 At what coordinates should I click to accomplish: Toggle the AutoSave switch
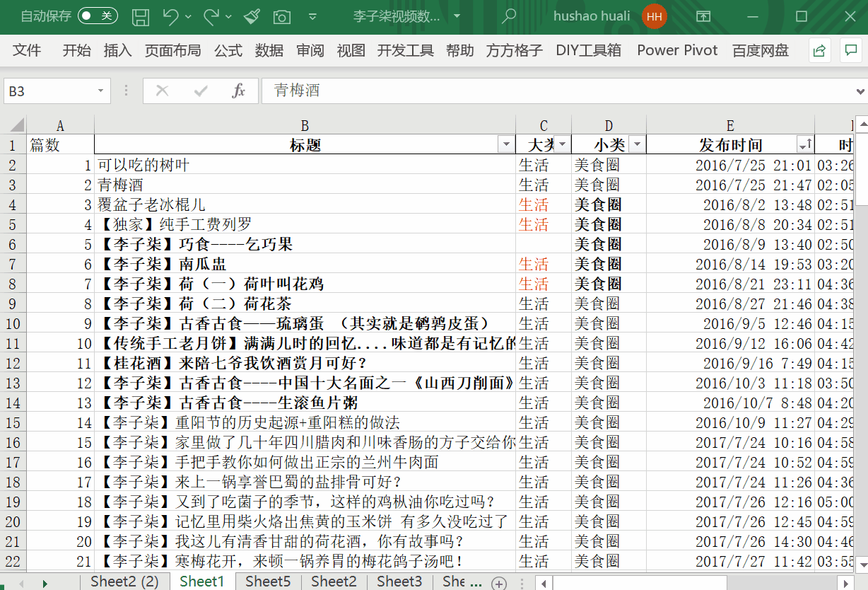(x=98, y=16)
